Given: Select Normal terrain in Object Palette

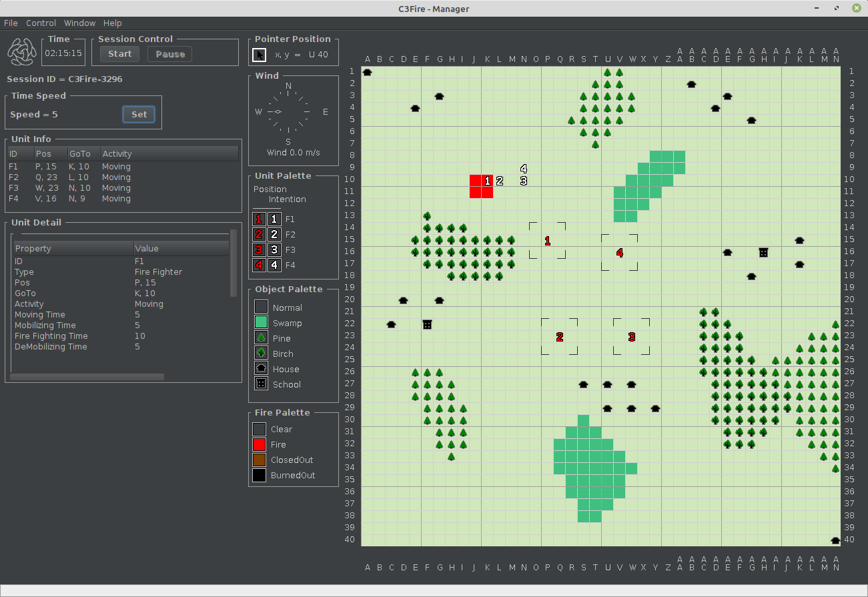Looking at the screenshot, I should coord(261,307).
